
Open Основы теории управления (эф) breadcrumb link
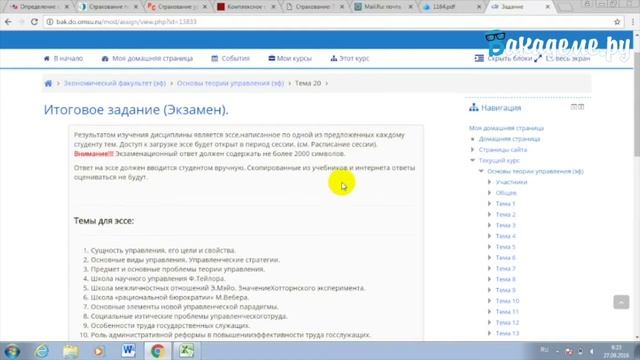pyautogui.click(x=230, y=83)
